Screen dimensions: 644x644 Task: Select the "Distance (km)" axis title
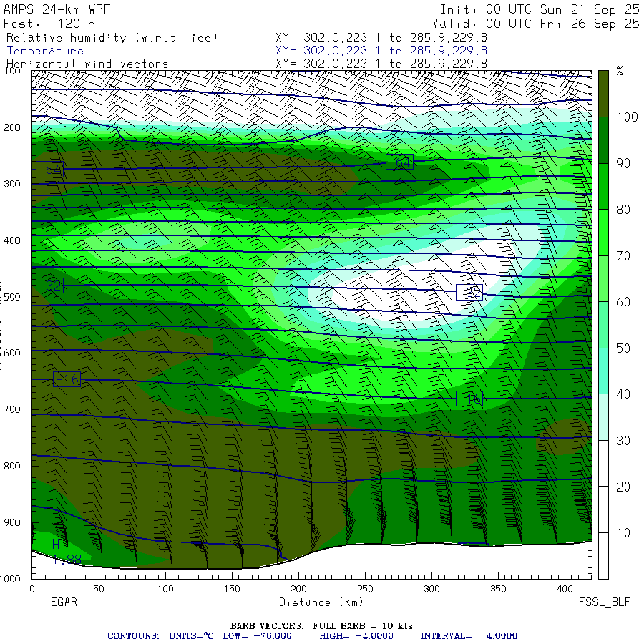click(321, 602)
